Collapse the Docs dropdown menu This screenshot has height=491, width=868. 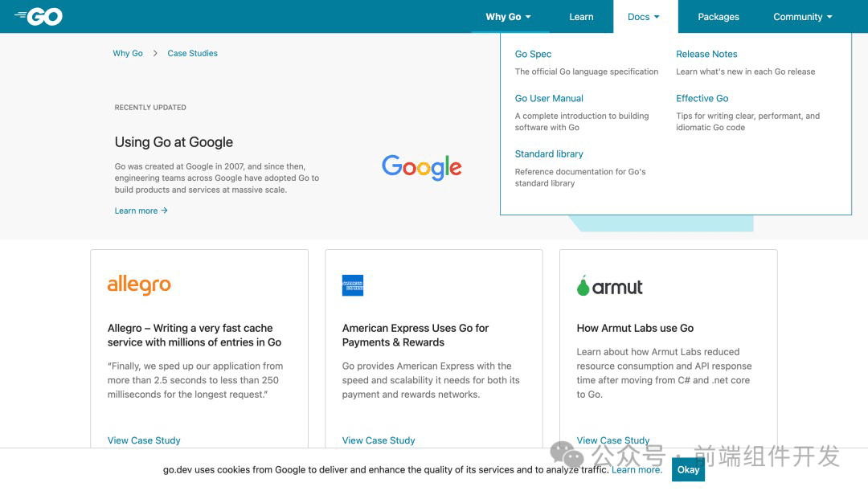tap(643, 17)
